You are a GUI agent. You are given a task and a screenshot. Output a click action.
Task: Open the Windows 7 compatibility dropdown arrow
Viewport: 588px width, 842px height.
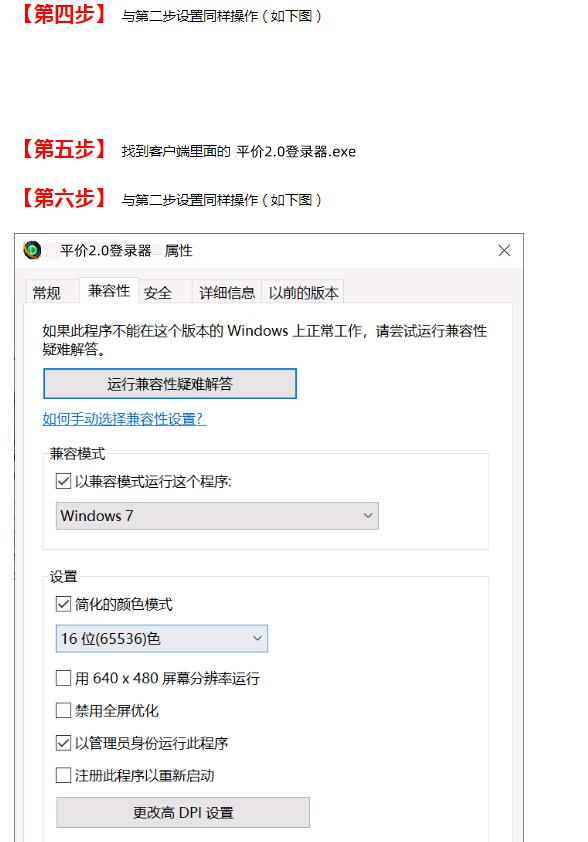pos(368,516)
